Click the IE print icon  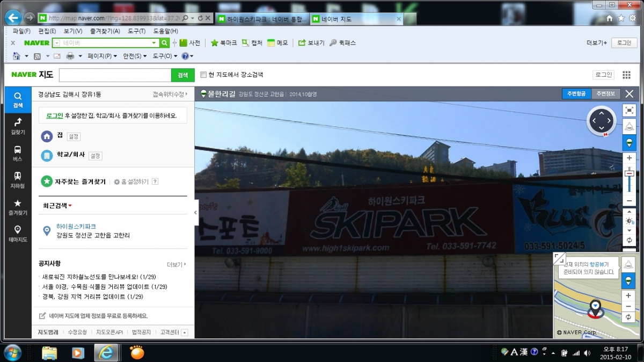pos(70,56)
